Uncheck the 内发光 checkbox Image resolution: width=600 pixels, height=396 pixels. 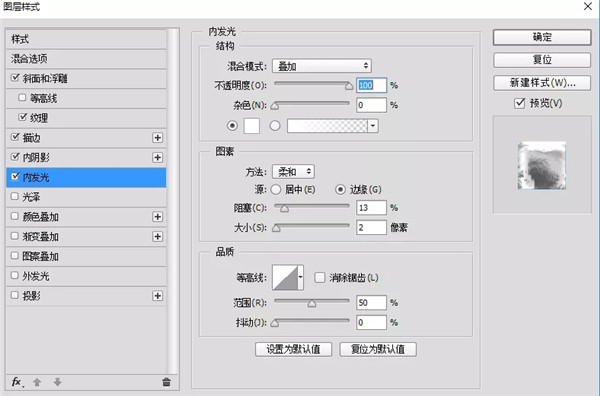(x=15, y=176)
